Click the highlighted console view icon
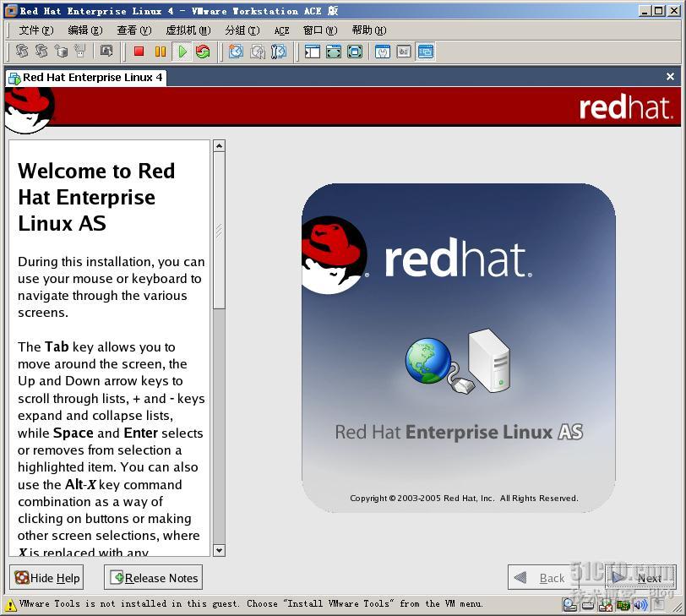686x616 pixels. [x=425, y=52]
